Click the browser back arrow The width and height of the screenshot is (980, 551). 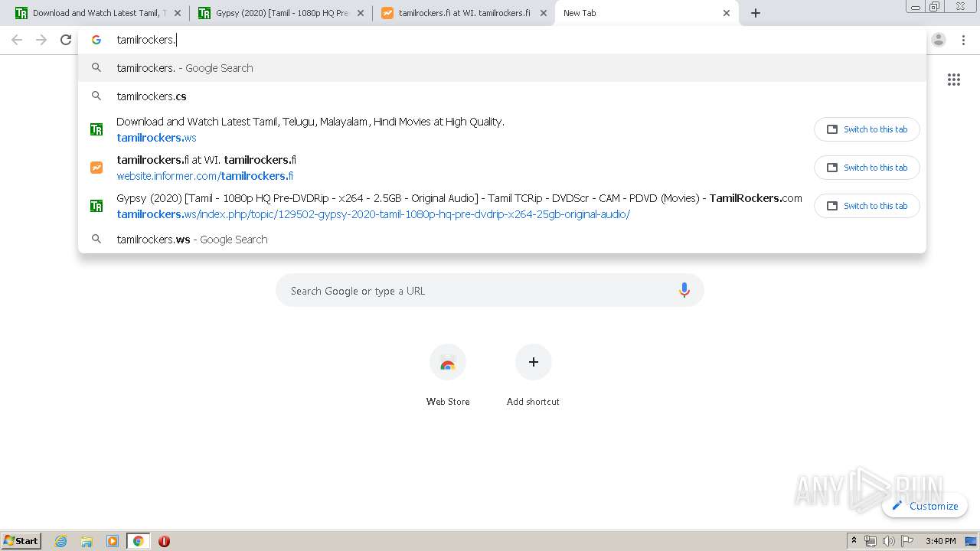[17, 40]
